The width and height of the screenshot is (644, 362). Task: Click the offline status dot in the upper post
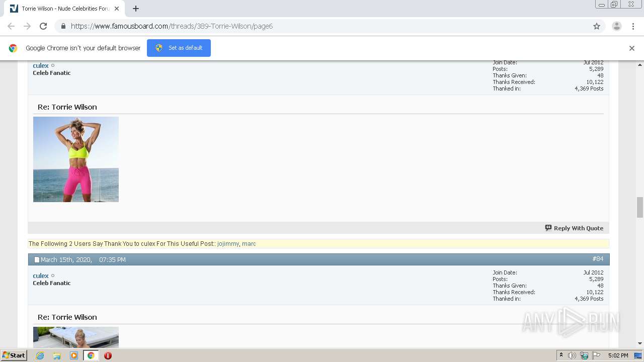tap(53, 65)
